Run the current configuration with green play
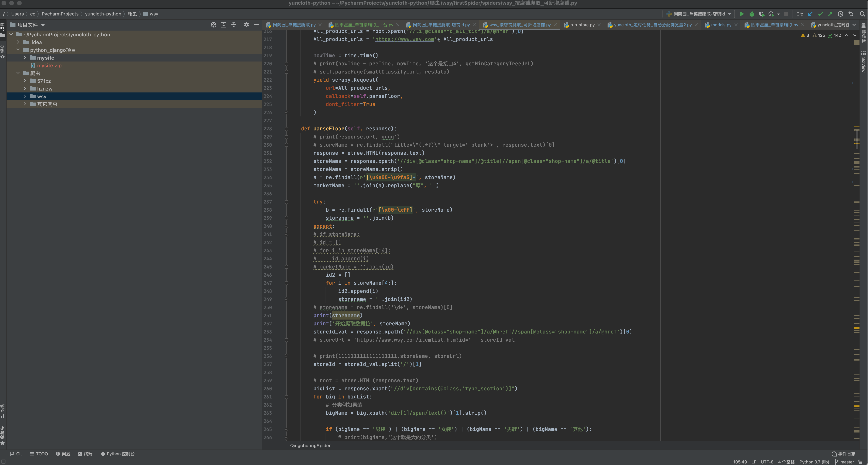Image resolution: width=868 pixels, height=465 pixels. tap(742, 14)
